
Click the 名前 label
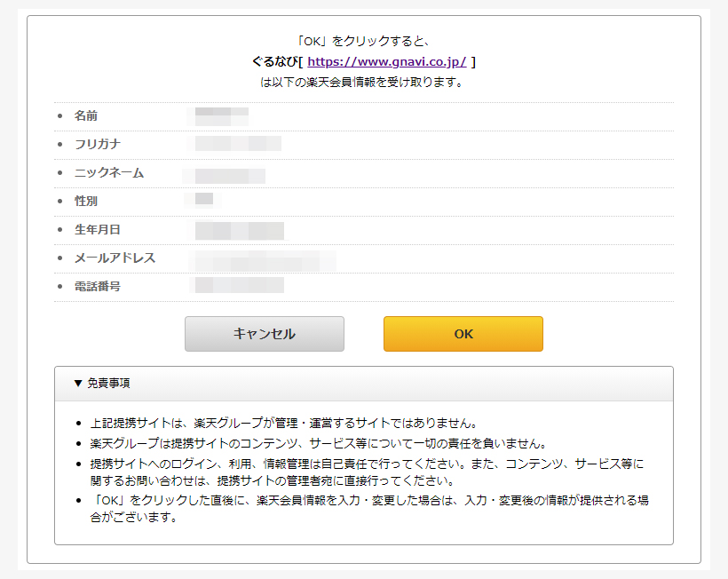pos(86,115)
